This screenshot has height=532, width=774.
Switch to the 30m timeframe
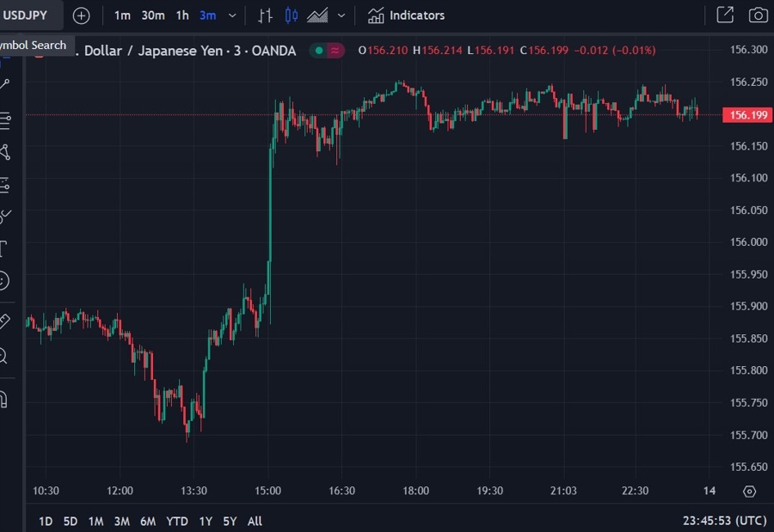(x=153, y=15)
